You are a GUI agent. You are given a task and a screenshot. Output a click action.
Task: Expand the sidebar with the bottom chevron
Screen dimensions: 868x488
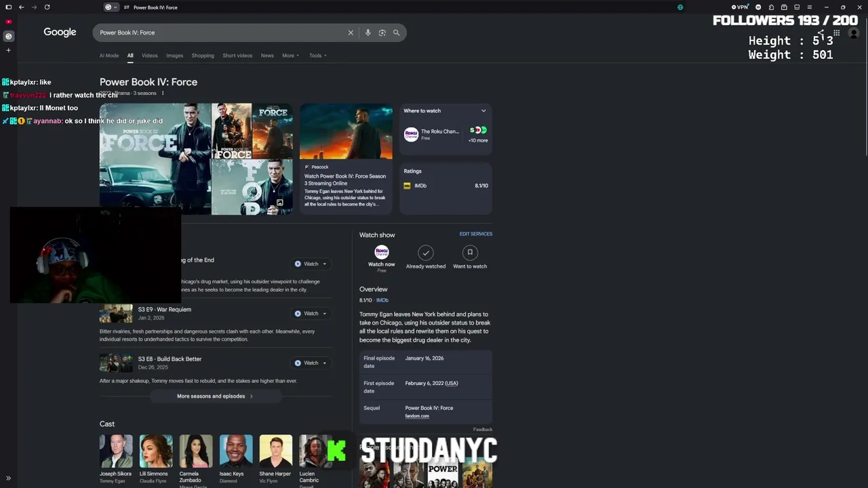8,479
